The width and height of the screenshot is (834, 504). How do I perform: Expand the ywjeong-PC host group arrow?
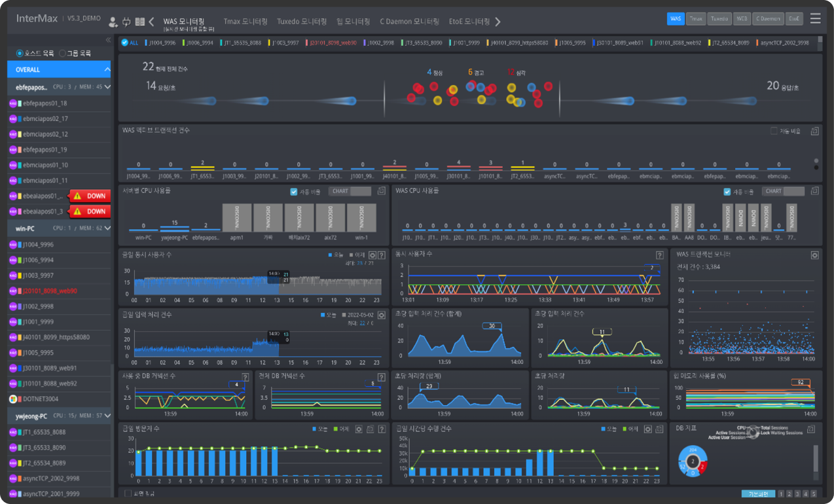click(107, 416)
